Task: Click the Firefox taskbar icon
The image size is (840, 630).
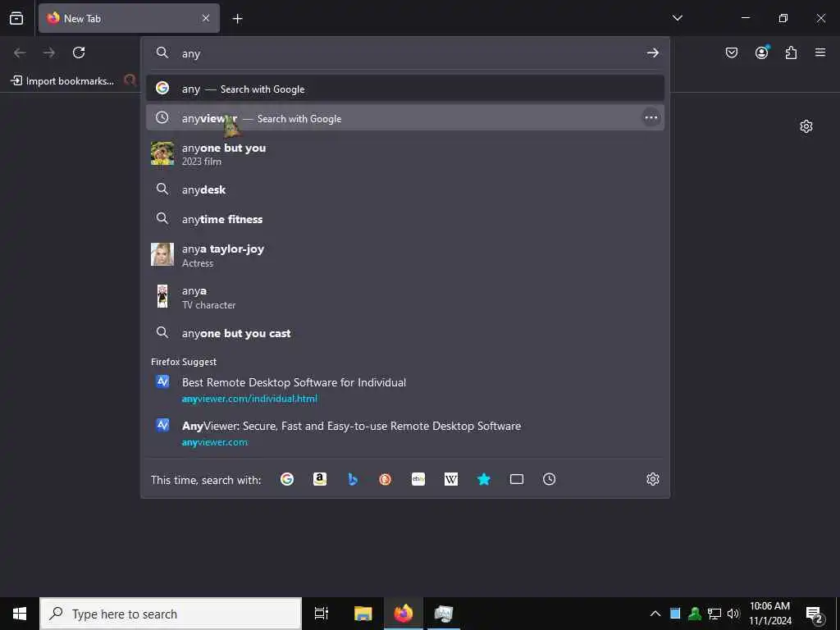Action: coord(404,614)
